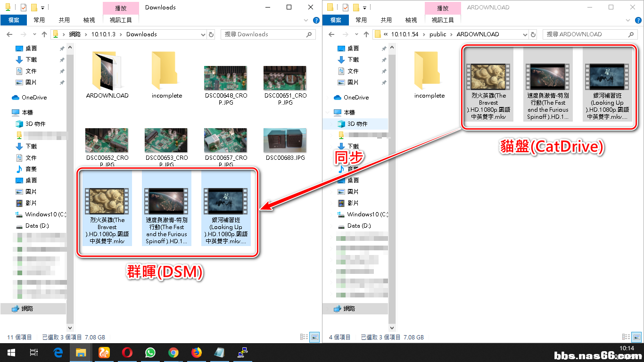The image size is (644, 362).
Task: Expand the ribbon in the ARDOWNLOAD window
Action: coord(628,20)
